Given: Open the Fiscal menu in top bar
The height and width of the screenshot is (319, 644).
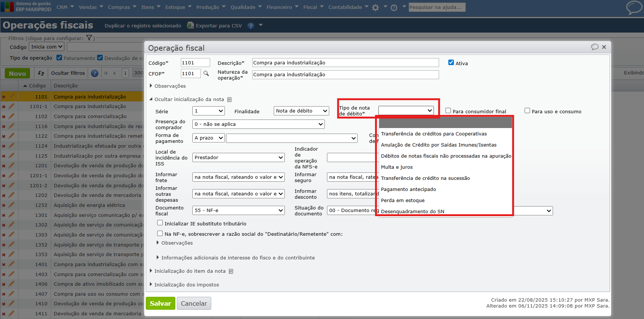Looking at the screenshot, I should tap(313, 7).
